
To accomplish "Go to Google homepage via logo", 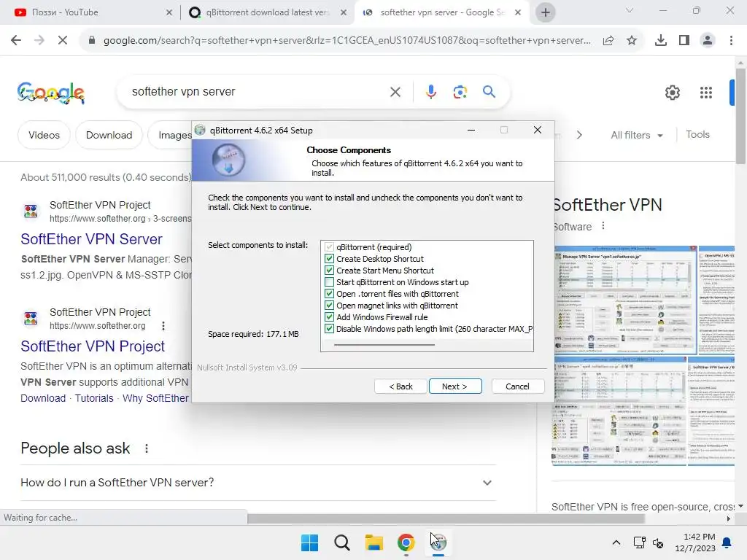I will 50,92.
